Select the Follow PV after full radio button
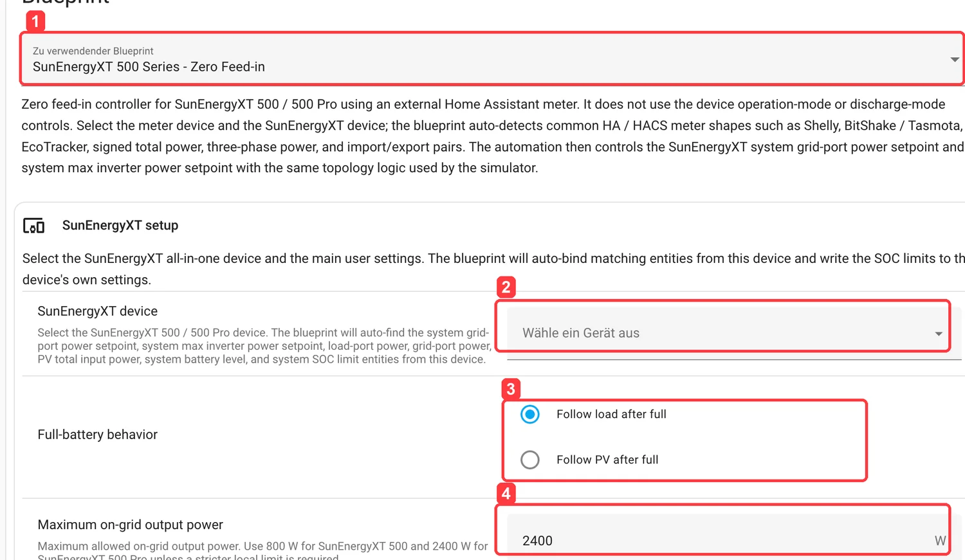 [x=530, y=460]
